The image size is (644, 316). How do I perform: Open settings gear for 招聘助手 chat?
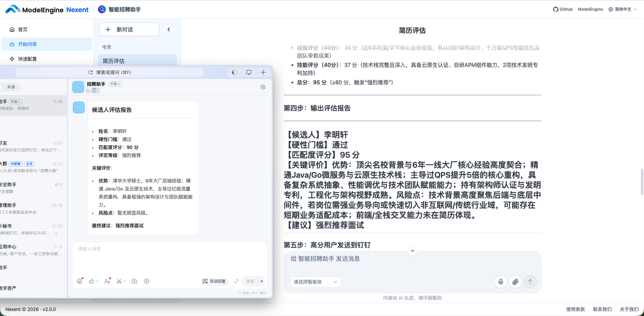(x=262, y=86)
